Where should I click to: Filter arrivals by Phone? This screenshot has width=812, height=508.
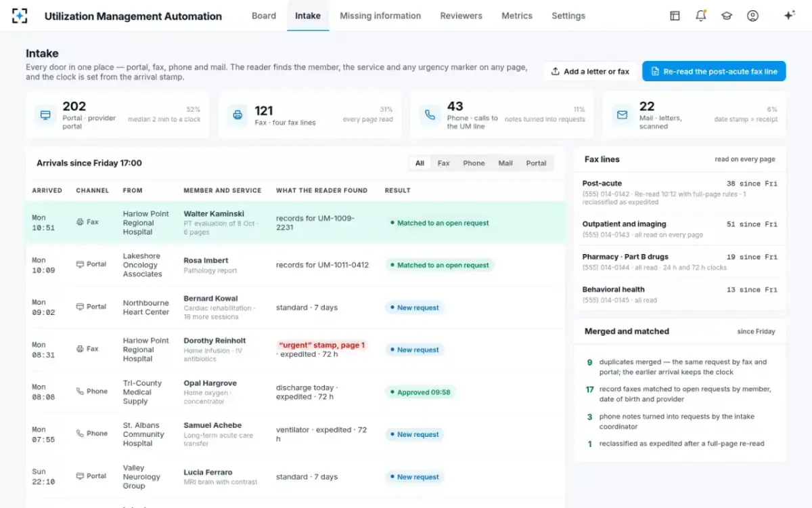pos(474,163)
